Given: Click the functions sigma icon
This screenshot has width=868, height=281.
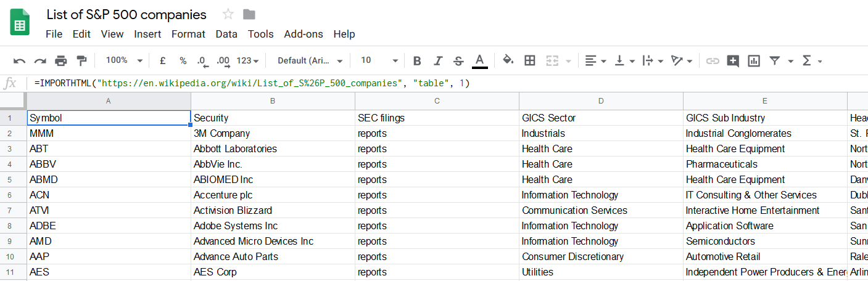Looking at the screenshot, I should point(806,60).
